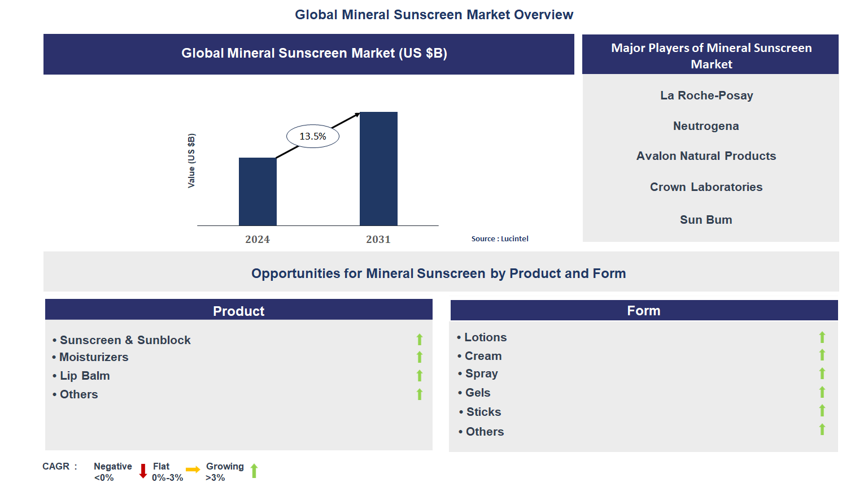Click the 2031 bar in the chart
The height and width of the screenshot is (504, 868).
point(378,168)
